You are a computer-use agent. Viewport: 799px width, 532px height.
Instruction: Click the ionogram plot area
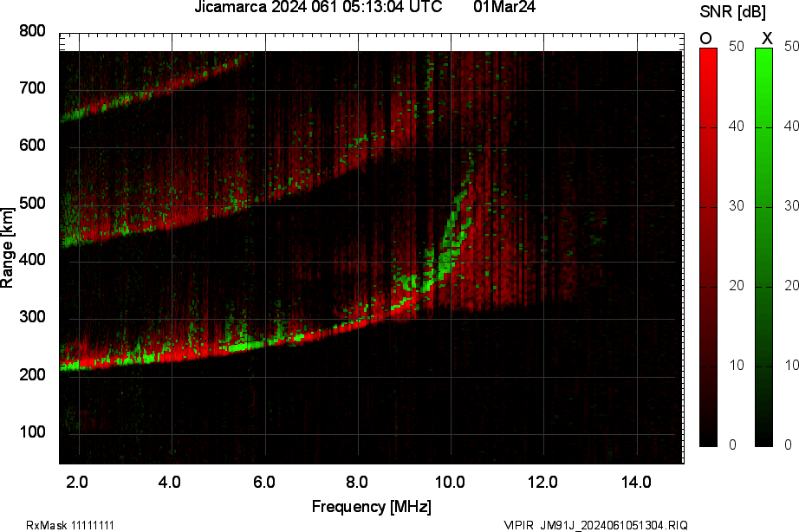(x=372, y=249)
